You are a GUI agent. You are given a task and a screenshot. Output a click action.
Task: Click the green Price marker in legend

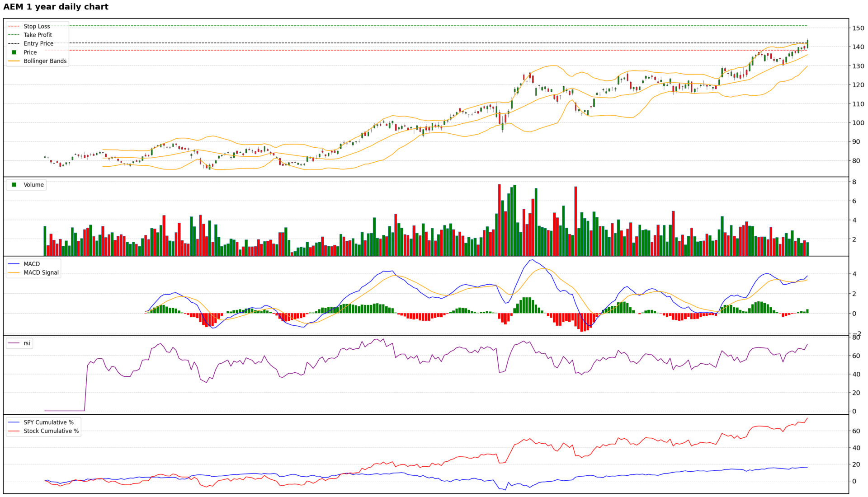click(14, 52)
